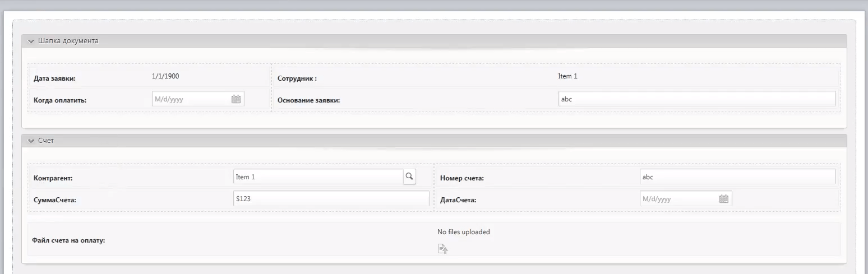Click the ДатаСчета label
This screenshot has width=868, height=274.
click(x=458, y=199)
